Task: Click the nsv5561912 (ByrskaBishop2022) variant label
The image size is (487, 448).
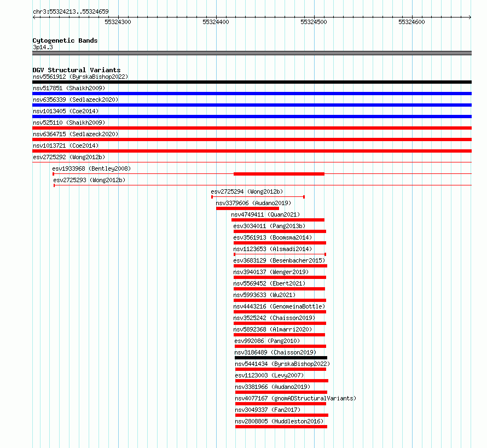Action: point(80,77)
